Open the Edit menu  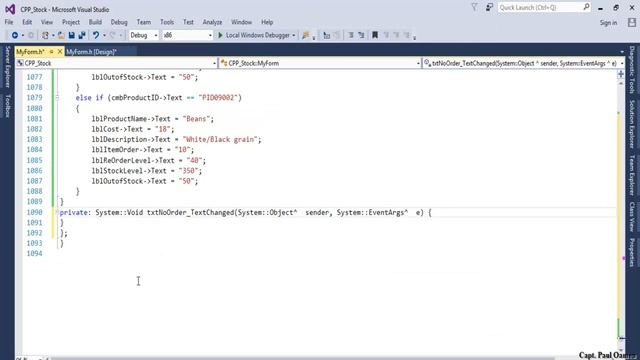pyautogui.click(x=27, y=22)
